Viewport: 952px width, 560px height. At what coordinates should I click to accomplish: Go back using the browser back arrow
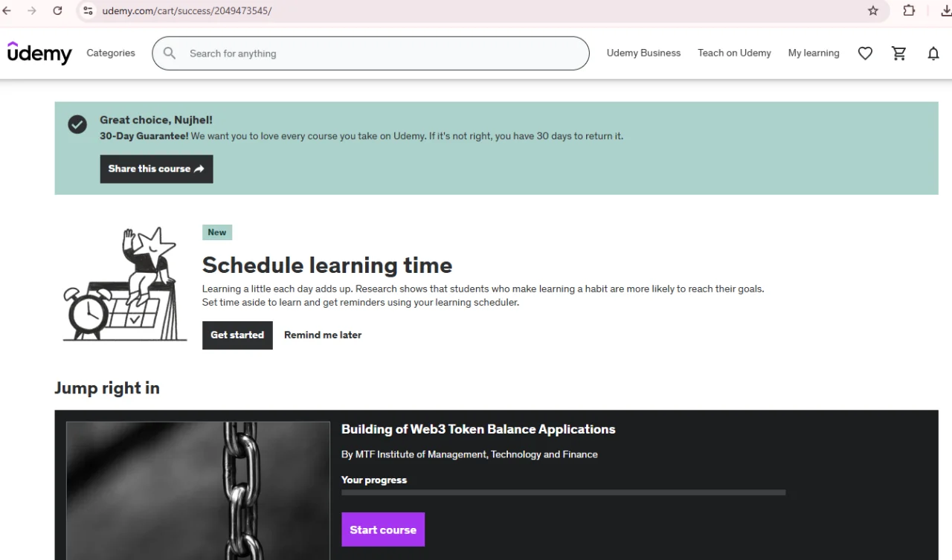(7, 10)
